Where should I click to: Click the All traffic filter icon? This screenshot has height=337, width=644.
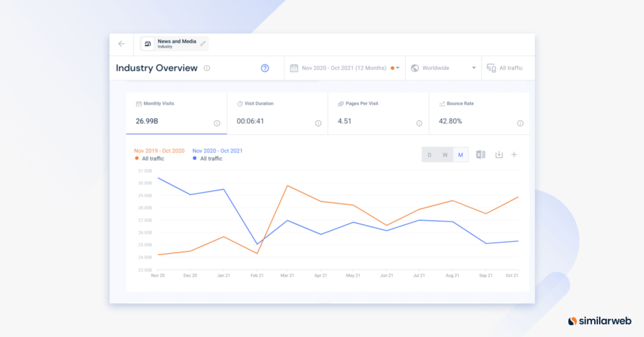(x=491, y=68)
